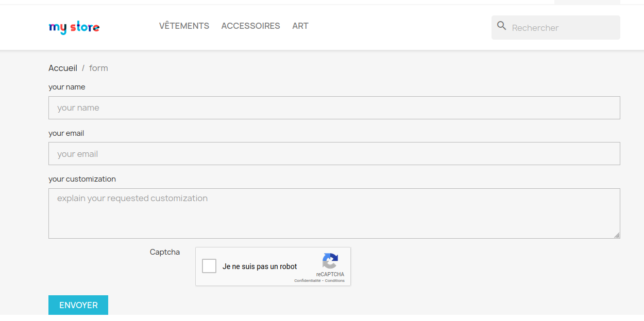Viewport: 644px width, 321px height.
Task: Click the 'form' breadcrumb item
Action: click(98, 68)
